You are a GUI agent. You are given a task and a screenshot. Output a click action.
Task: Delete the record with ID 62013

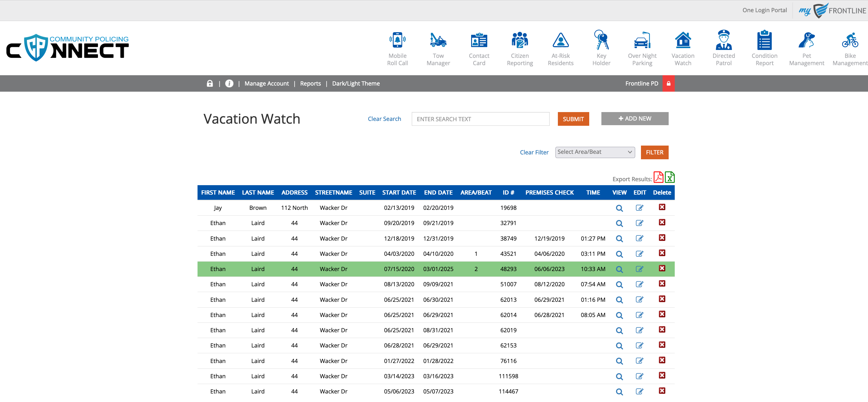(x=662, y=299)
